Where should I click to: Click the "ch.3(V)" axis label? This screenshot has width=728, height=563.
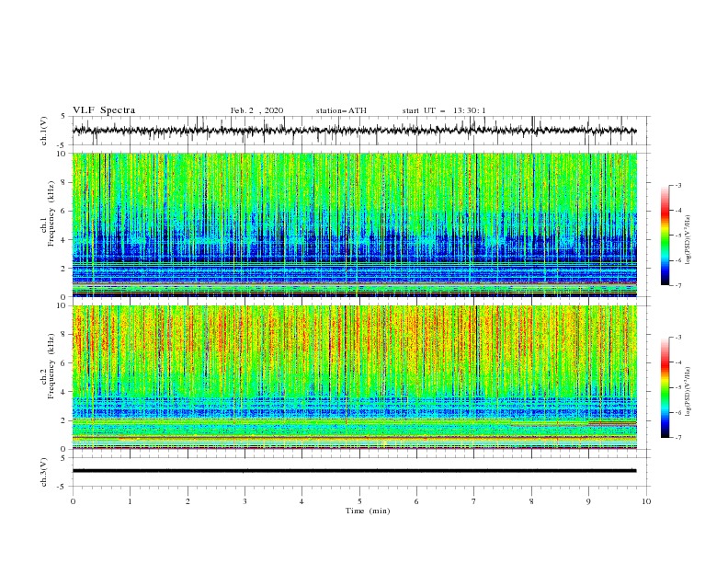pyautogui.click(x=44, y=472)
